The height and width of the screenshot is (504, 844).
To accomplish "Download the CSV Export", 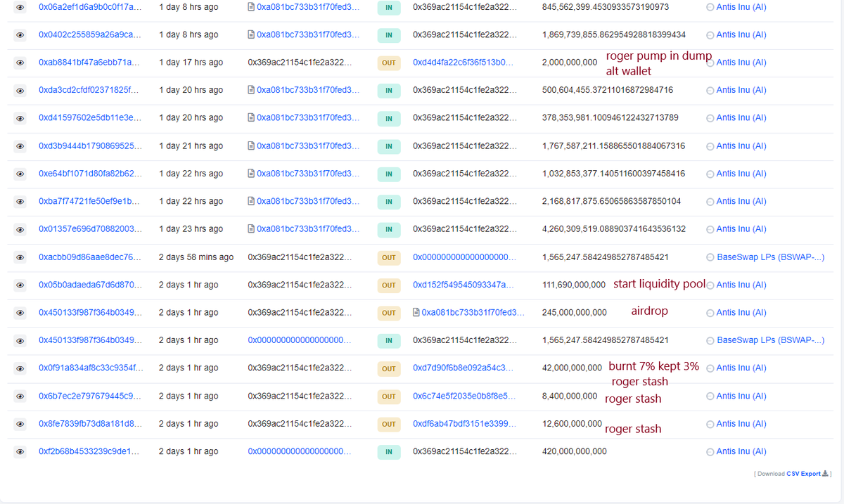I will [803, 474].
